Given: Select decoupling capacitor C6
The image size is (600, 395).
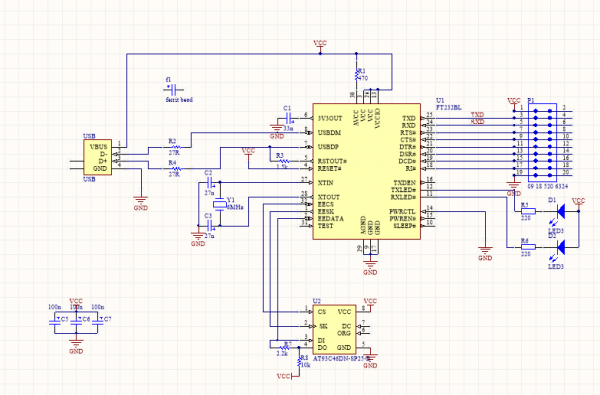Looking at the screenshot, I should [x=76, y=322].
